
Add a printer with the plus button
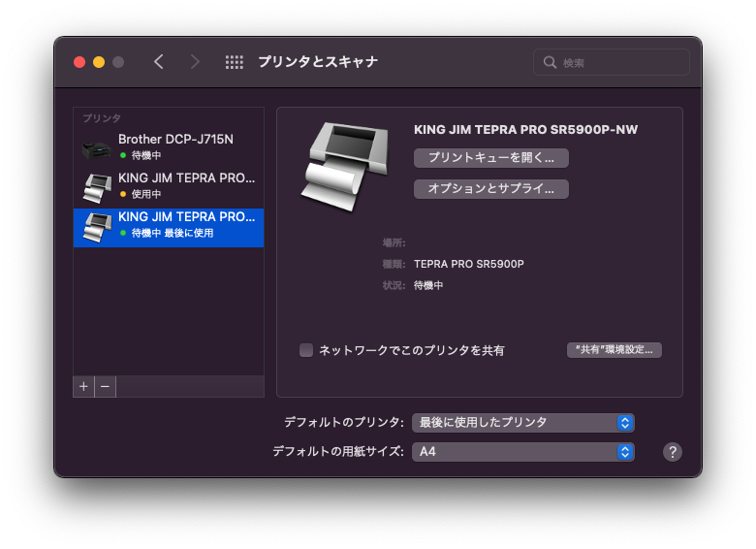(x=84, y=386)
